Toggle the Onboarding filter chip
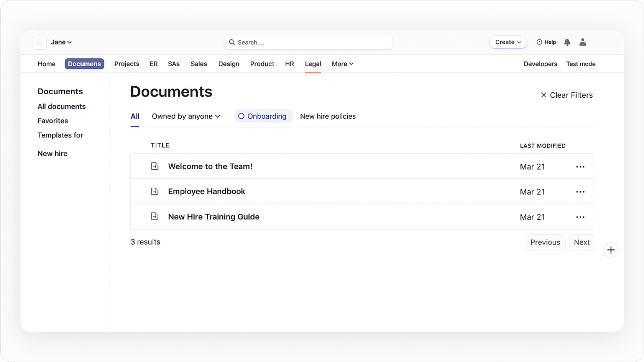The image size is (644, 362). click(263, 116)
